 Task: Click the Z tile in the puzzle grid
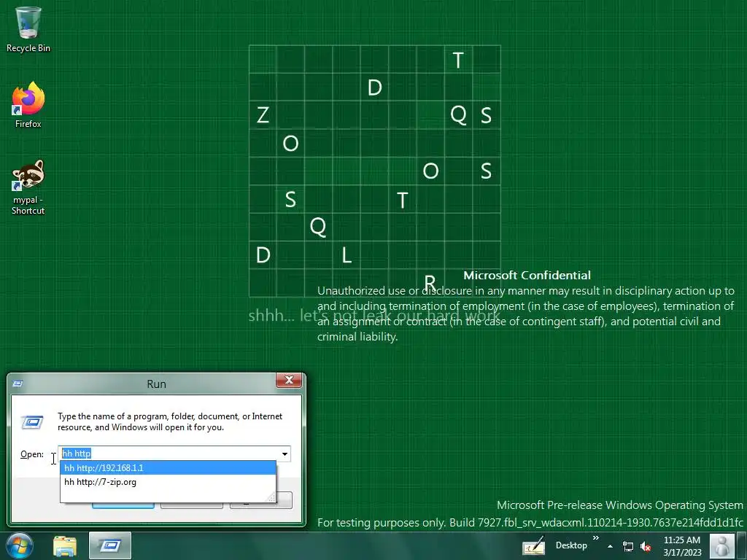(x=263, y=114)
